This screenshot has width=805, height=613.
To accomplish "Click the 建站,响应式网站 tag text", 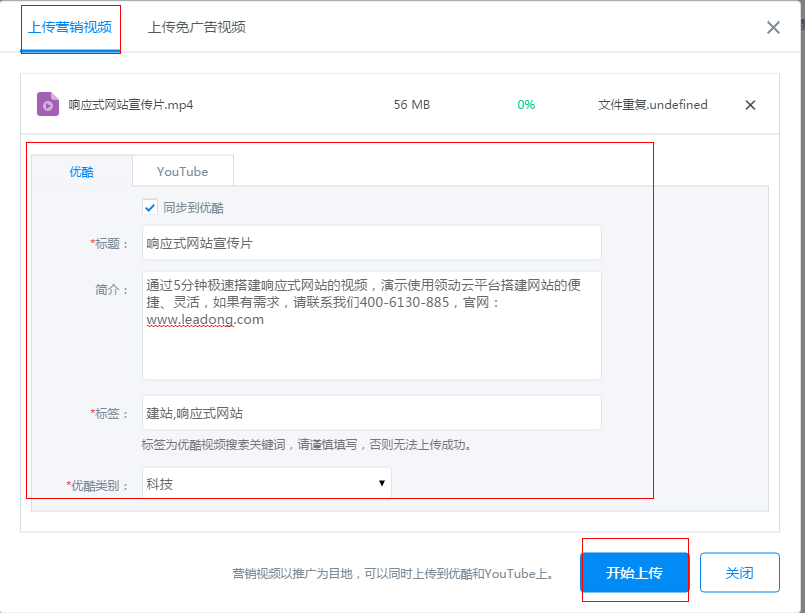I will [197, 412].
